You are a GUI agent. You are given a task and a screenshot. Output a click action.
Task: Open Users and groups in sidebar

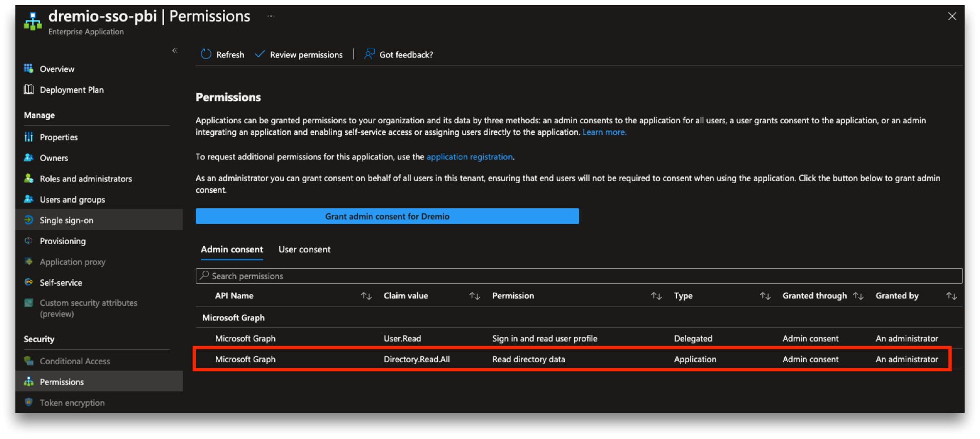72,199
